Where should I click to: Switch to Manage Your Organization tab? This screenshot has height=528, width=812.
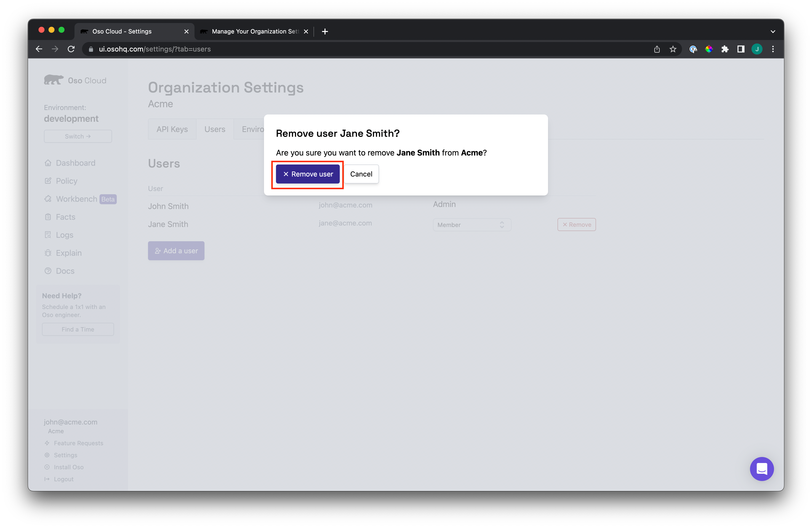[254, 31]
